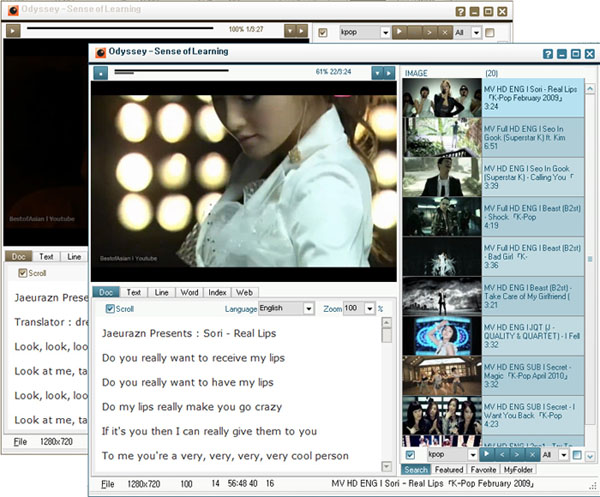Viewport: 600px width, 497px height.
Task: Click the back window '>' next result button
Action: [429, 33]
